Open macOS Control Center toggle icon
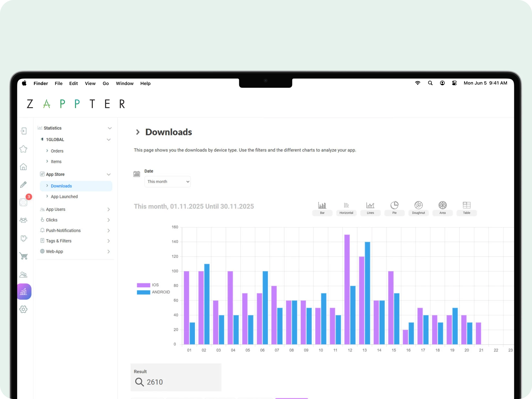The width and height of the screenshot is (532, 399). [x=454, y=83]
